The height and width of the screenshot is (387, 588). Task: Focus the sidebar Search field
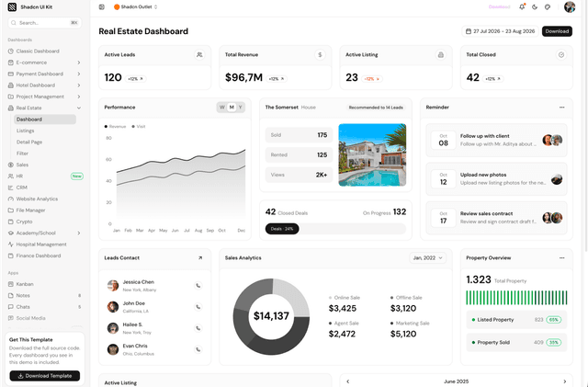(x=45, y=23)
